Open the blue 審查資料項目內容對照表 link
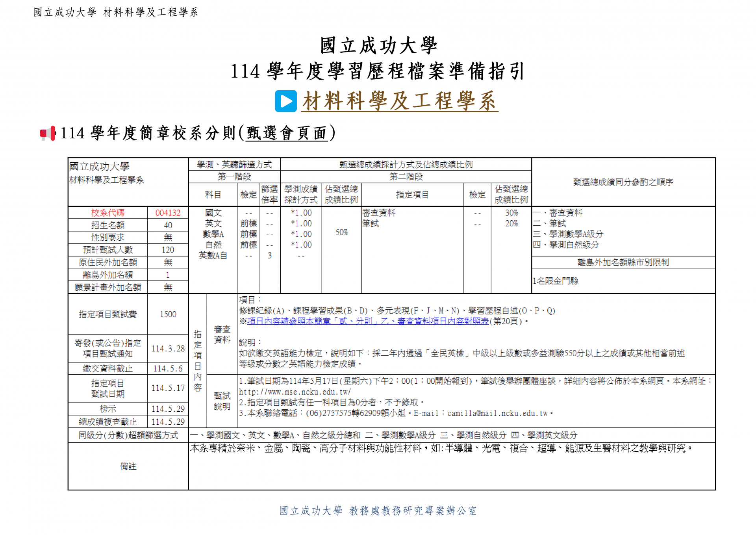 (368, 321)
